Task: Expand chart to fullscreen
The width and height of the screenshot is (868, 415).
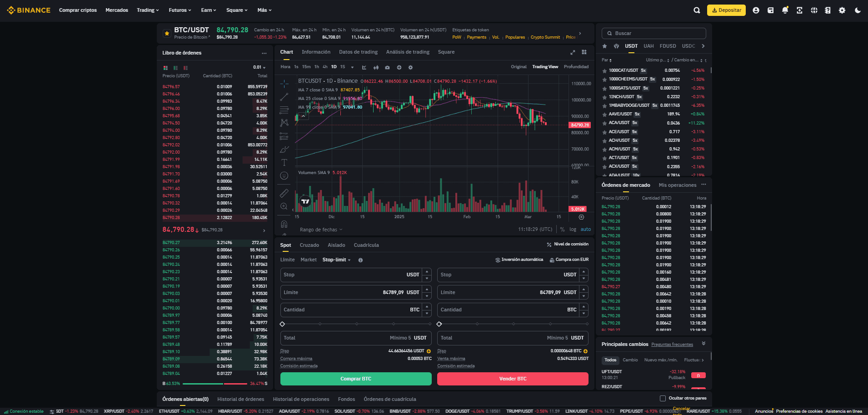Action: click(x=573, y=52)
